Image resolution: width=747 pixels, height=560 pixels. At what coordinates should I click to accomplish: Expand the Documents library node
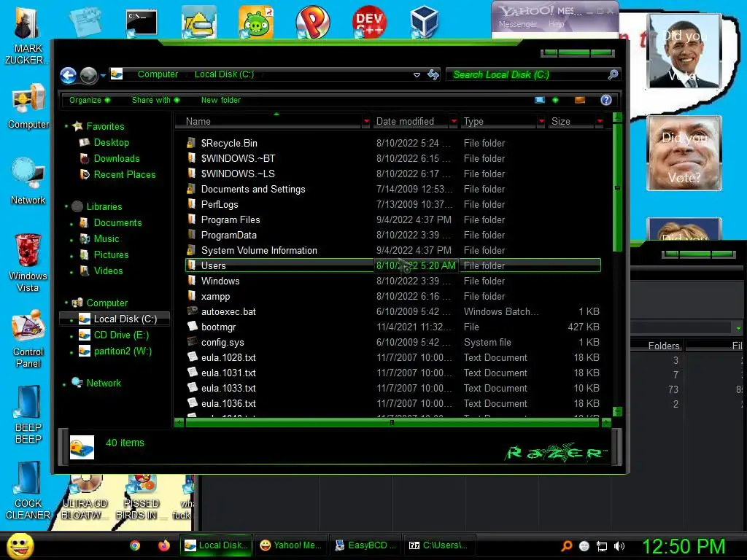pyautogui.click(x=71, y=223)
